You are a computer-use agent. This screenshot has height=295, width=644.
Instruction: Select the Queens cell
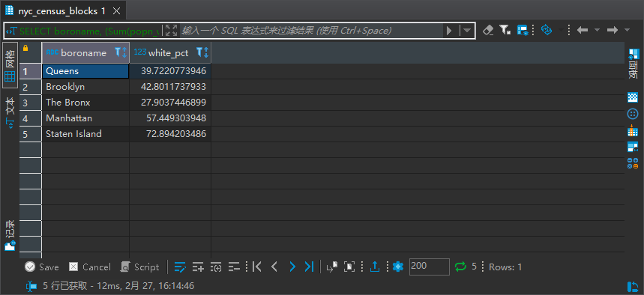pyautogui.click(x=85, y=71)
